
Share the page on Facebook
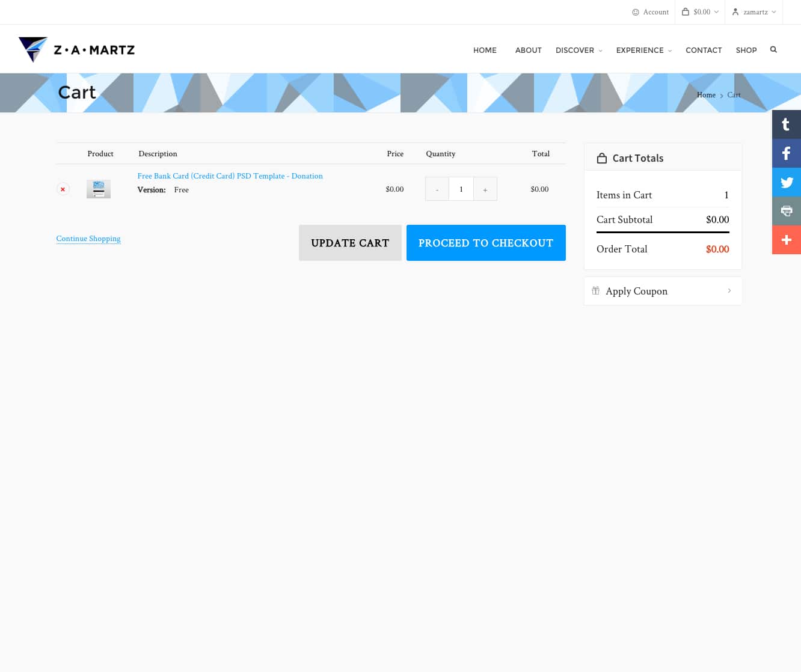[786, 153]
